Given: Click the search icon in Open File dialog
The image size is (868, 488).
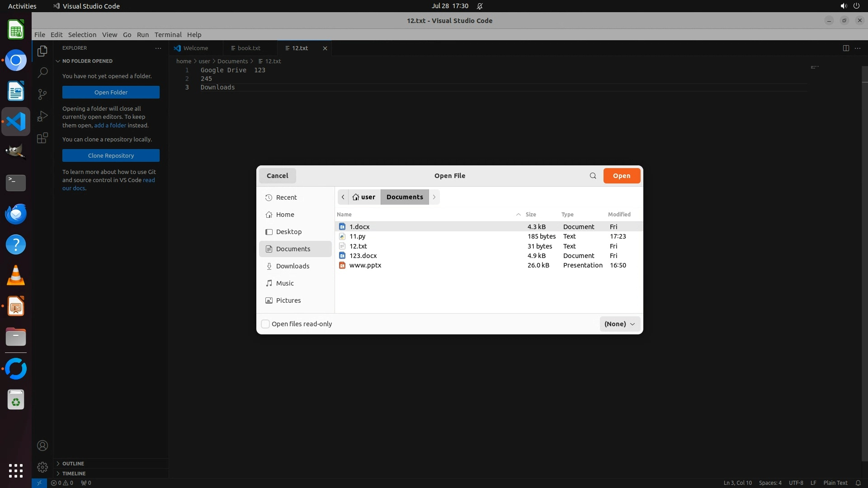Looking at the screenshot, I should (593, 176).
